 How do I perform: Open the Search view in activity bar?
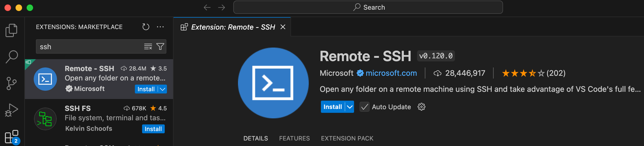coord(12,57)
